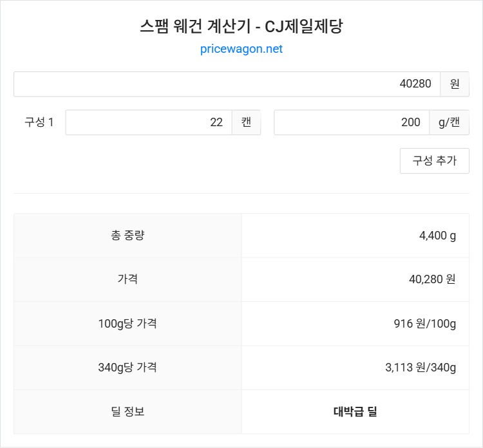Focus the price input showing 40280
The width and height of the screenshot is (483, 448).
click(227, 84)
